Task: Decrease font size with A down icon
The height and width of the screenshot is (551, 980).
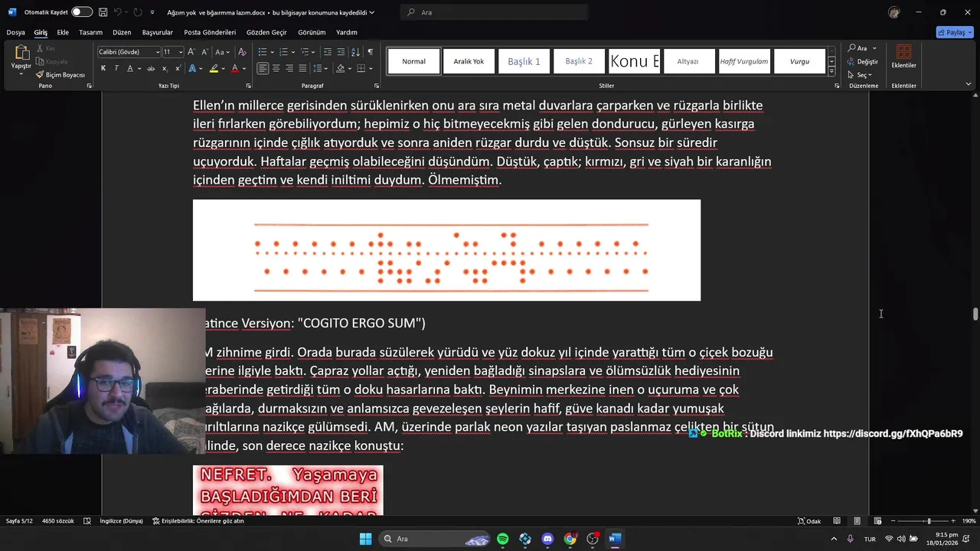Action: point(204,52)
